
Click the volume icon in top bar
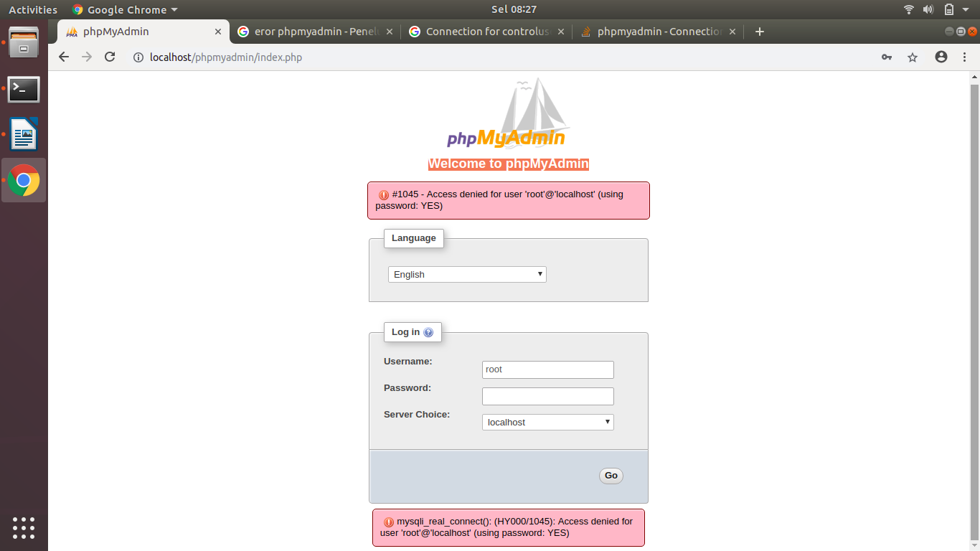point(928,9)
